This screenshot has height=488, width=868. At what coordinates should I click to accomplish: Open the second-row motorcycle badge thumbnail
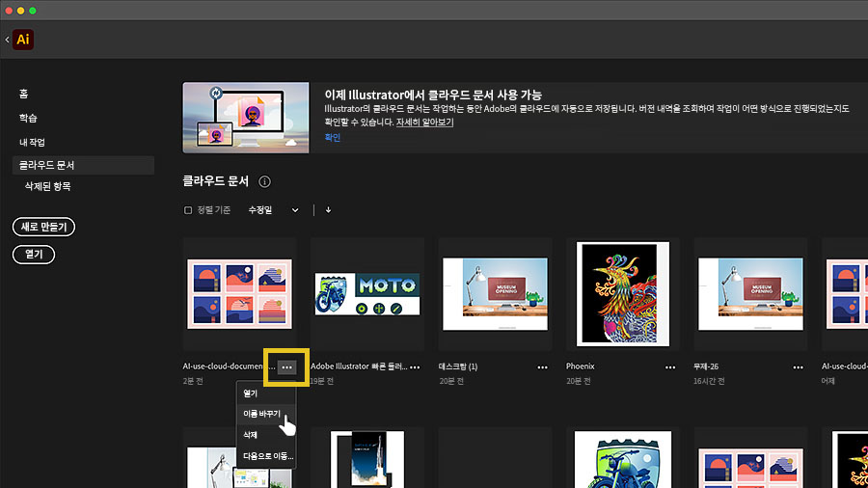[623, 459]
